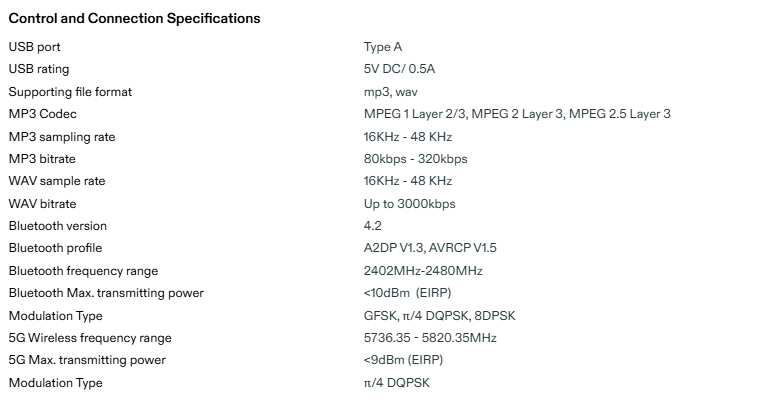Screen dimensions: 771x402
Task: Click the A2DP V1.3, AVRCP V1.5 profile text
Action: [430, 248]
